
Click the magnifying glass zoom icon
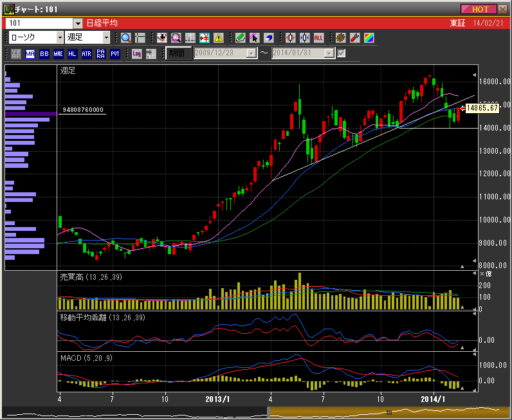click(125, 38)
